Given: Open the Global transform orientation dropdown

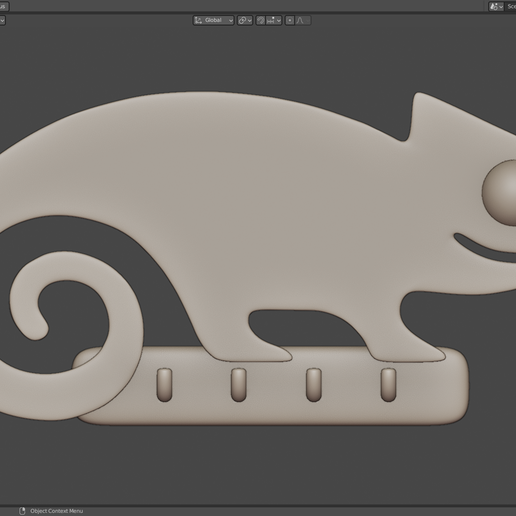Looking at the screenshot, I should (x=214, y=20).
